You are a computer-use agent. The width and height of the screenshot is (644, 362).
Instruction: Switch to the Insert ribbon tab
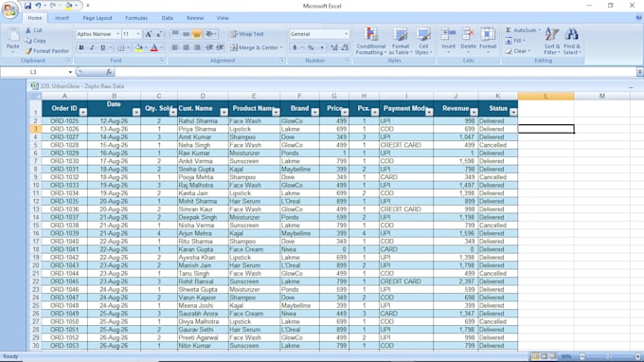[x=62, y=18]
